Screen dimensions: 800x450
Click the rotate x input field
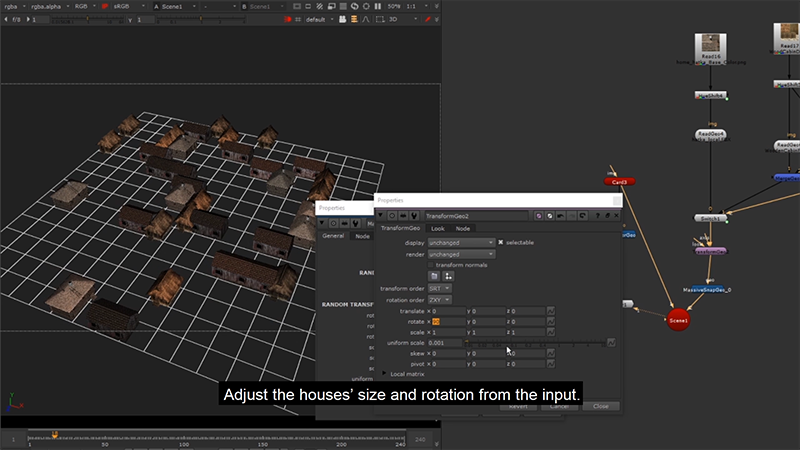coord(448,321)
